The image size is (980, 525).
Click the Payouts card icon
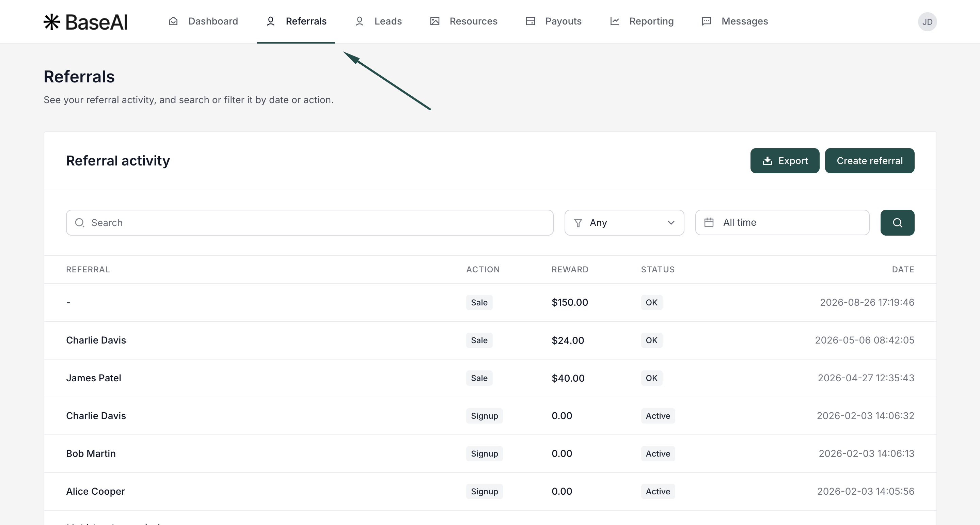tap(530, 21)
